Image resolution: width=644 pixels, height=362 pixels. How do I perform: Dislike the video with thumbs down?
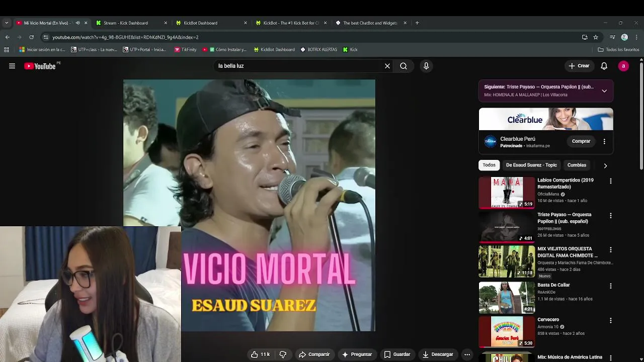[283, 354]
